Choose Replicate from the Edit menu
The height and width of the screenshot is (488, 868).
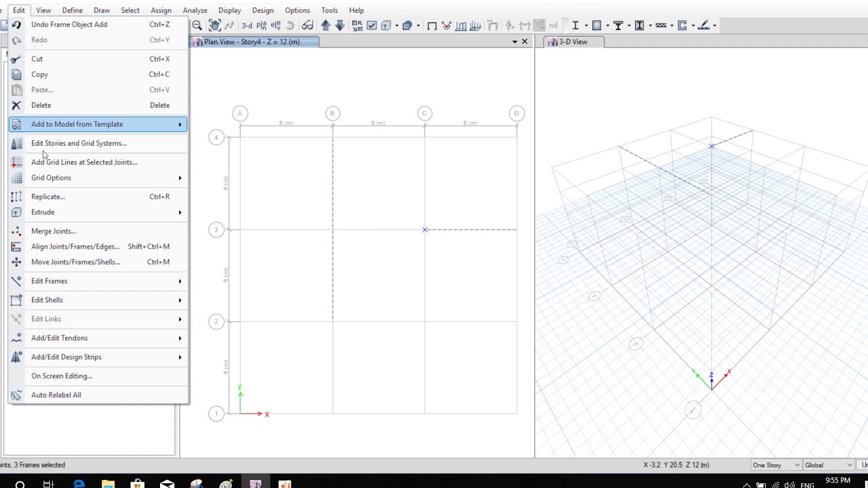pos(98,197)
